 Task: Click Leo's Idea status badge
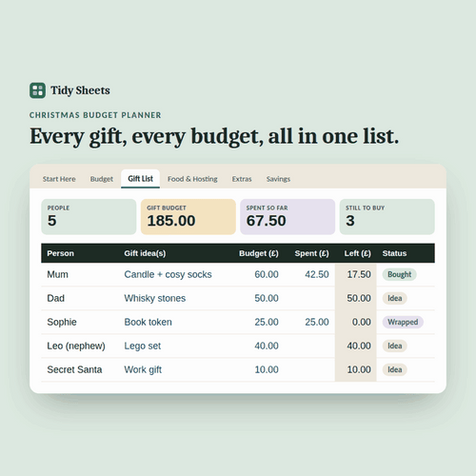click(395, 346)
